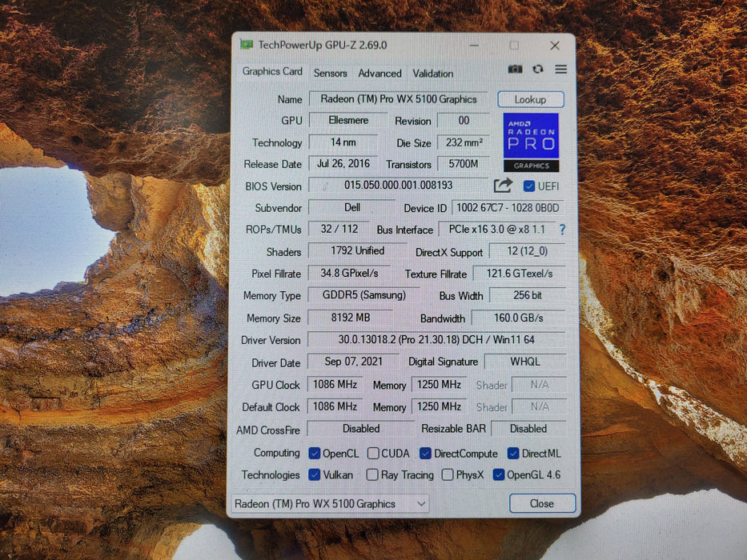The width and height of the screenshot is (747, 560).
Task: Click the refresh icon in GPU-Z
Action: tap(538, 70)
